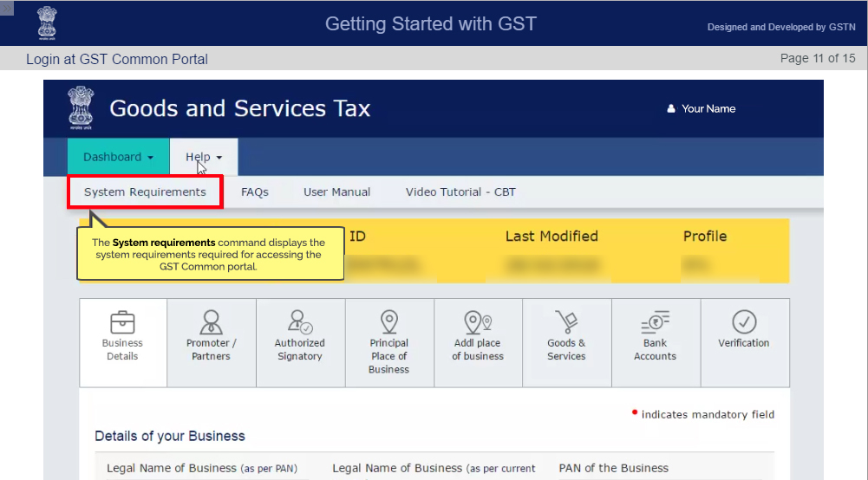Click the user profile icon beside Your Name
This screenshot has width=868, height=480.
[671, 109]
